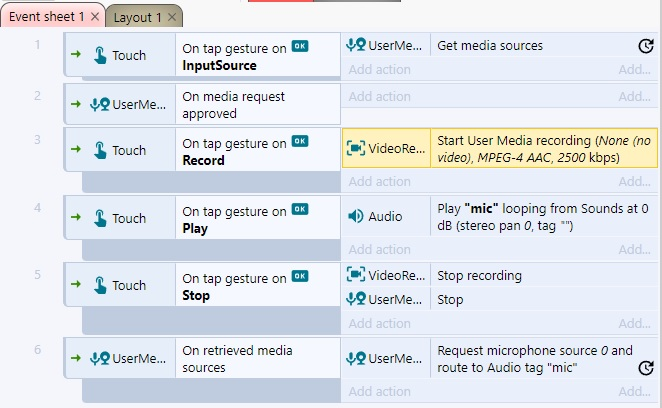Click the clock icon on Request microphone action

point(646,368)
